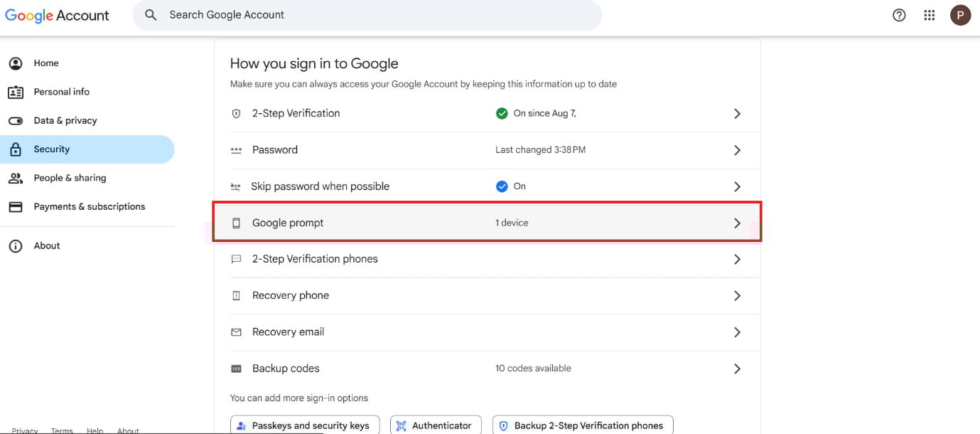Click the Google Account logo
The width and height of the screenshot is (980, 434).
(57, 15)
